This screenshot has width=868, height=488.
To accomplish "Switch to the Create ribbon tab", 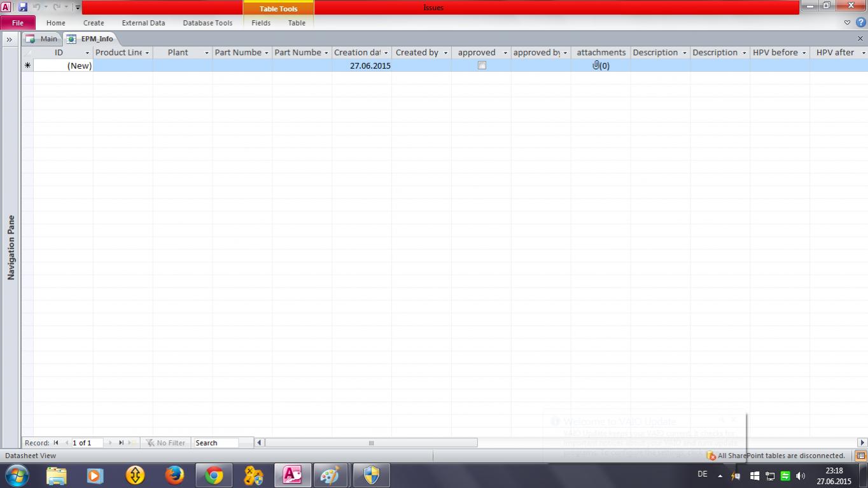I will coord(94,23).
